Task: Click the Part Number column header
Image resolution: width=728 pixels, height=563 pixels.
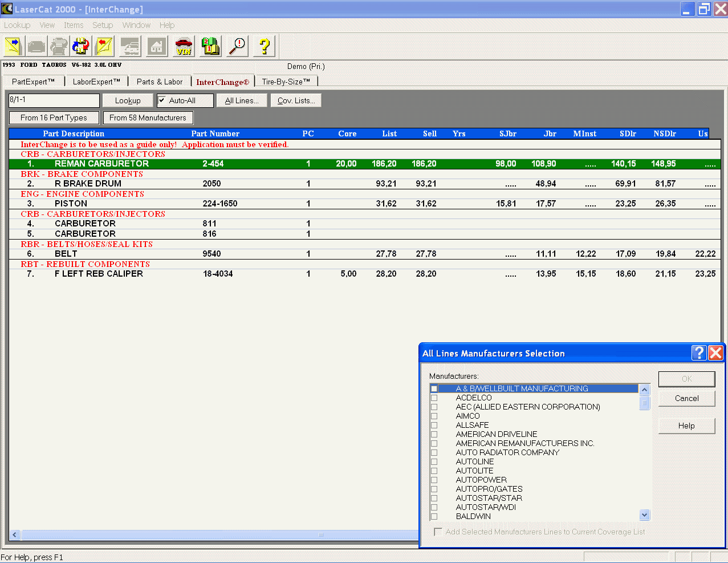Action: pos(215,133)
